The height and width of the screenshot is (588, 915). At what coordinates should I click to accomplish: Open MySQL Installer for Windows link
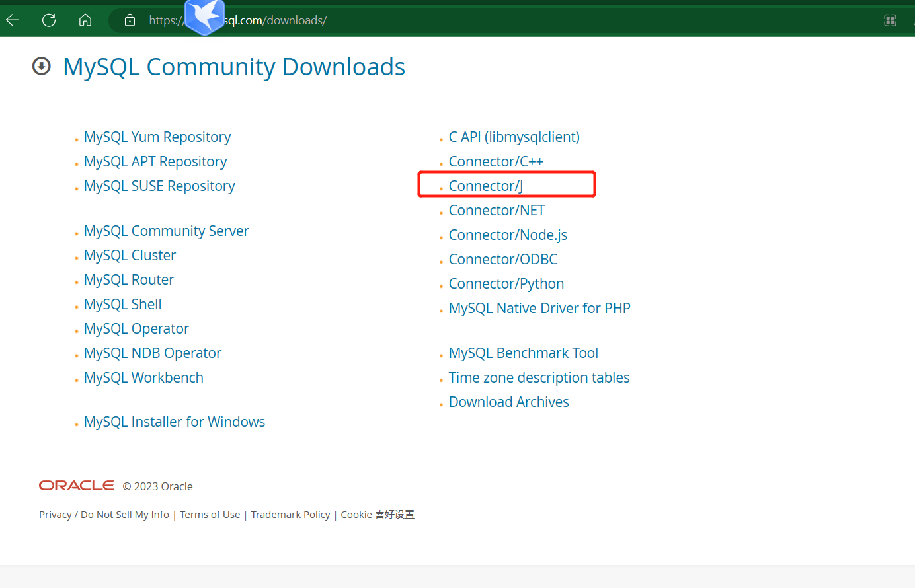175,422
